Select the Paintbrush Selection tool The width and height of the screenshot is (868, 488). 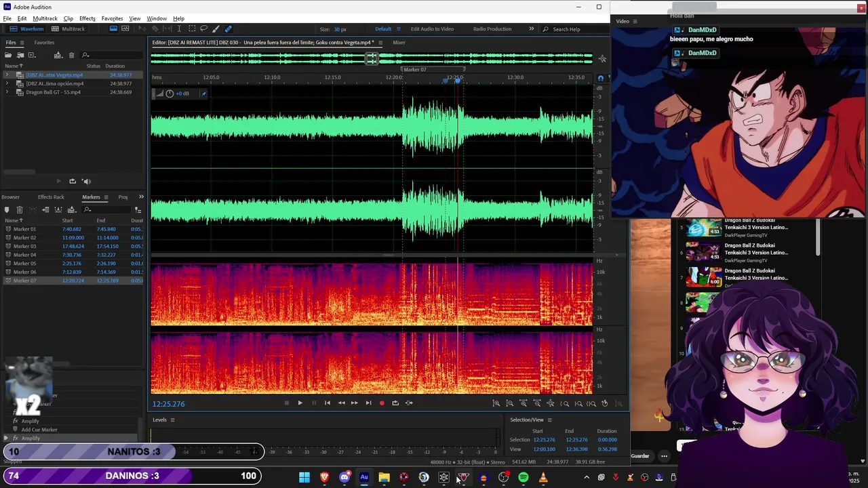(216, 28)
